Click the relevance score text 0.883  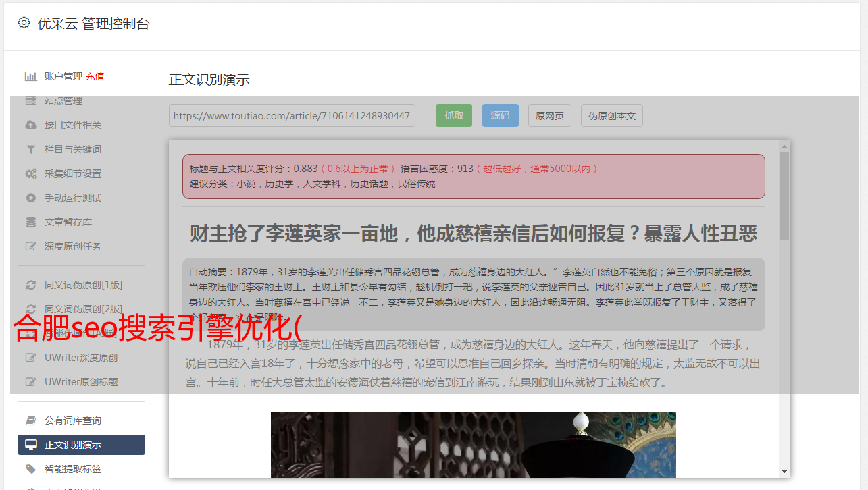(305, 168)
